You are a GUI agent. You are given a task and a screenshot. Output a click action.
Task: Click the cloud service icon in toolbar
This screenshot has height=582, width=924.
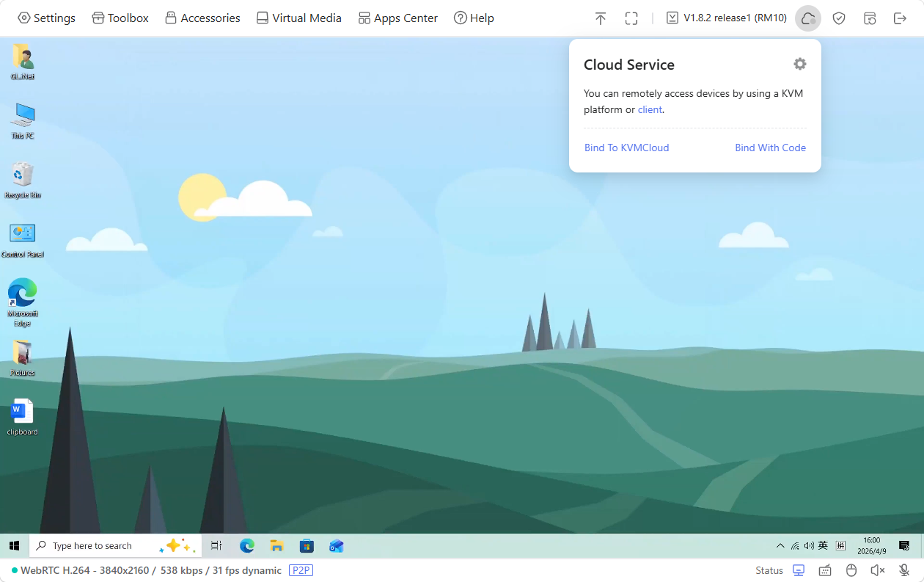(x=807, y=18)
